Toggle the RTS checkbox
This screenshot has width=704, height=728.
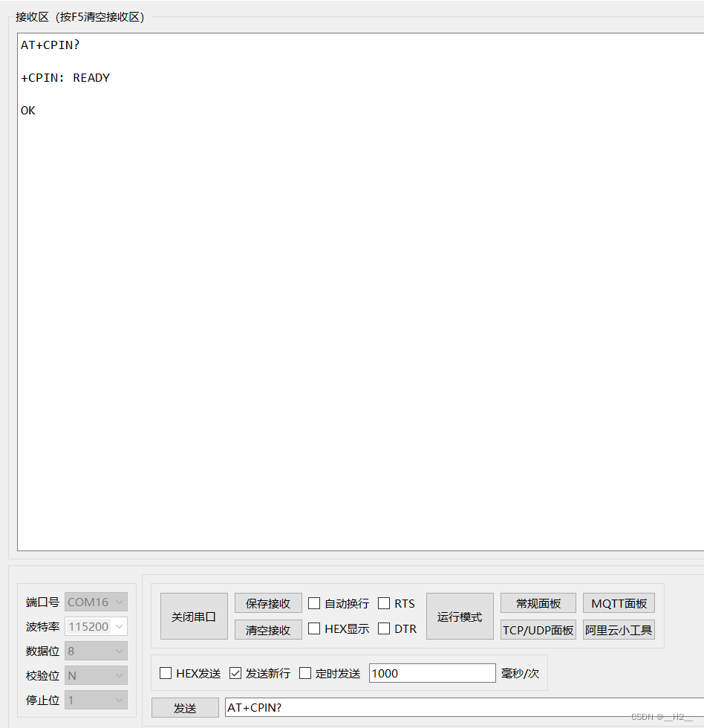383,602
